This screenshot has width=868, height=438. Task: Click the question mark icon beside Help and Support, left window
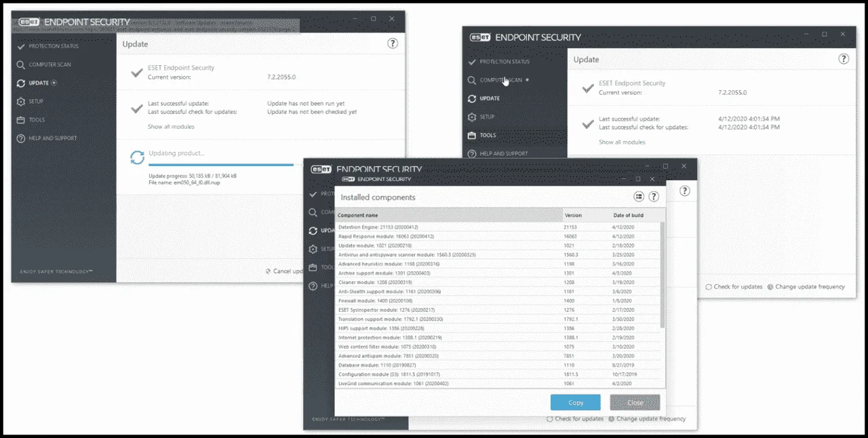(x=21, y=138)
